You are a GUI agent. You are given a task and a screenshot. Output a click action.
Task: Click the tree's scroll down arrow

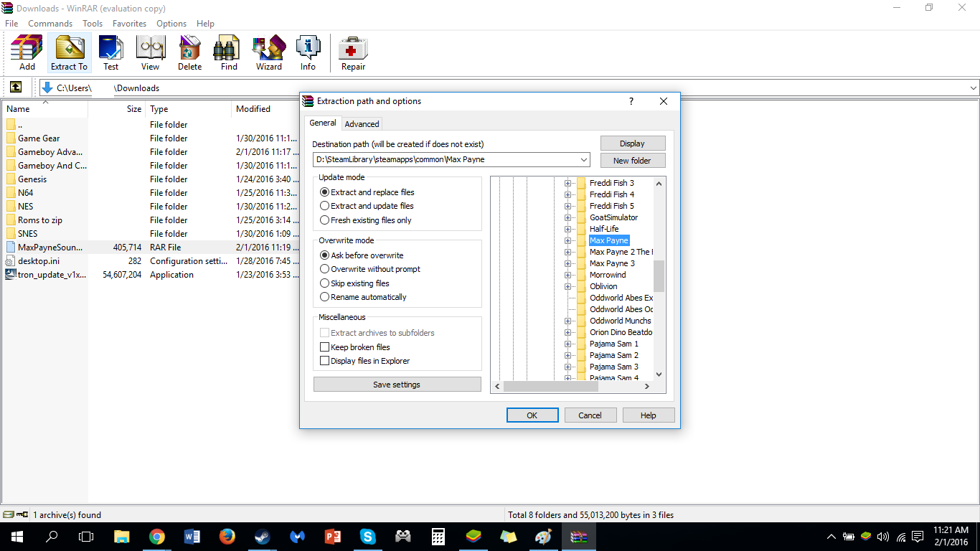point(659,375)
